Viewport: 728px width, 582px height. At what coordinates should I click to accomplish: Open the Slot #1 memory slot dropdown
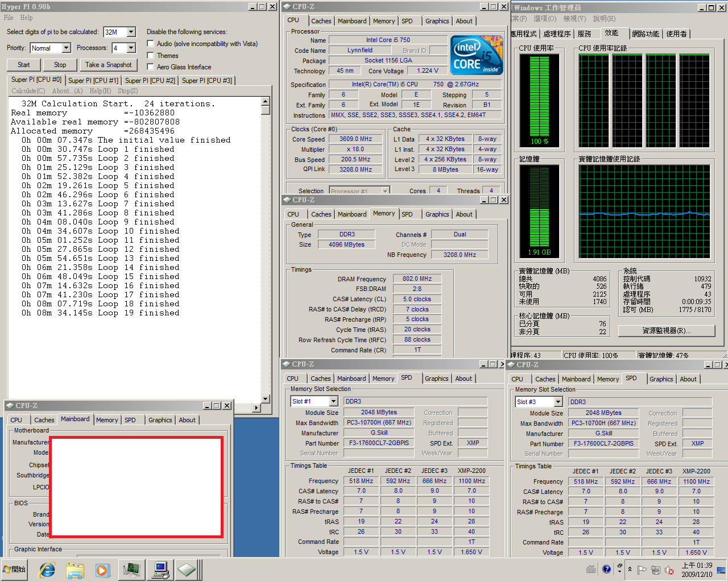[x=334, y=401]
